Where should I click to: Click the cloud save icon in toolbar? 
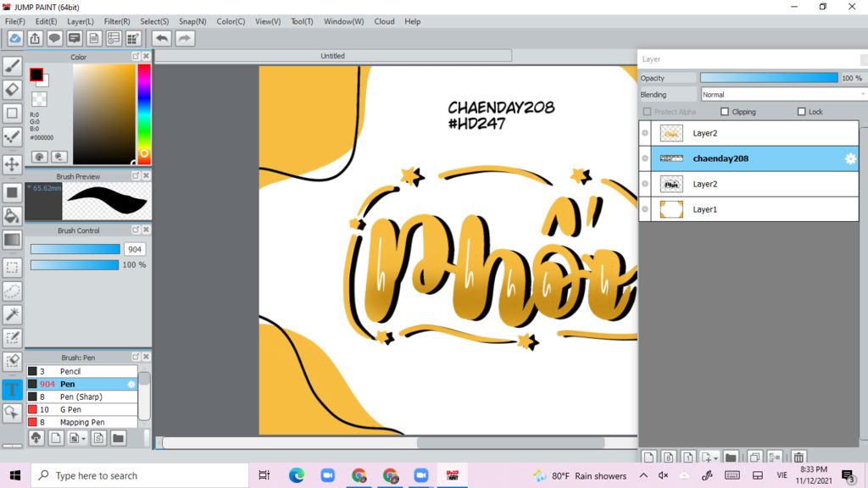tap(15, 38)
